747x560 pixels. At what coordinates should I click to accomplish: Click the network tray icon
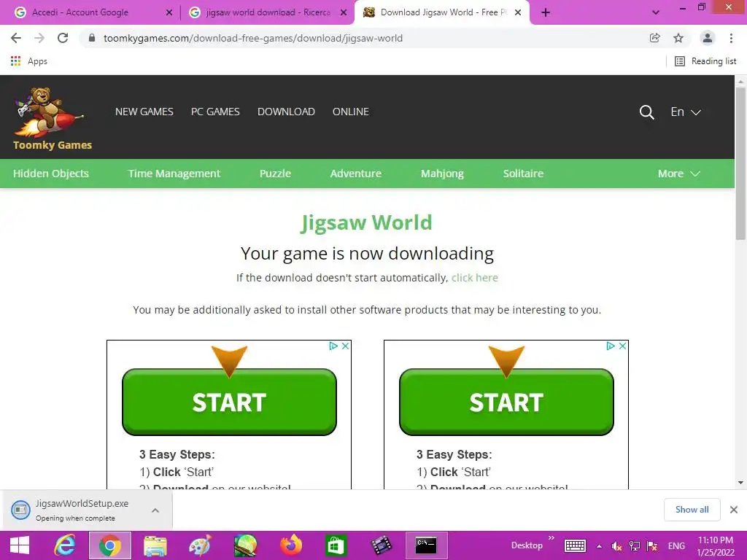[634, 546]
